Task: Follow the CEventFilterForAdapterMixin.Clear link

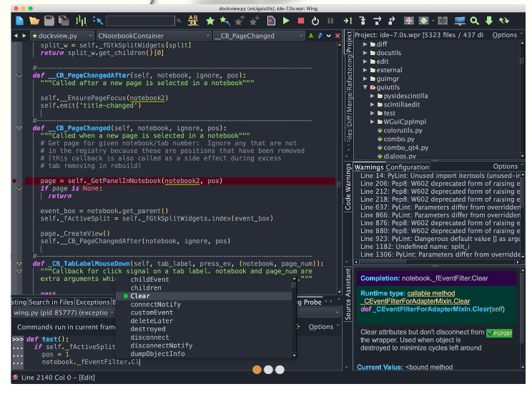Action: coord(415,301)
